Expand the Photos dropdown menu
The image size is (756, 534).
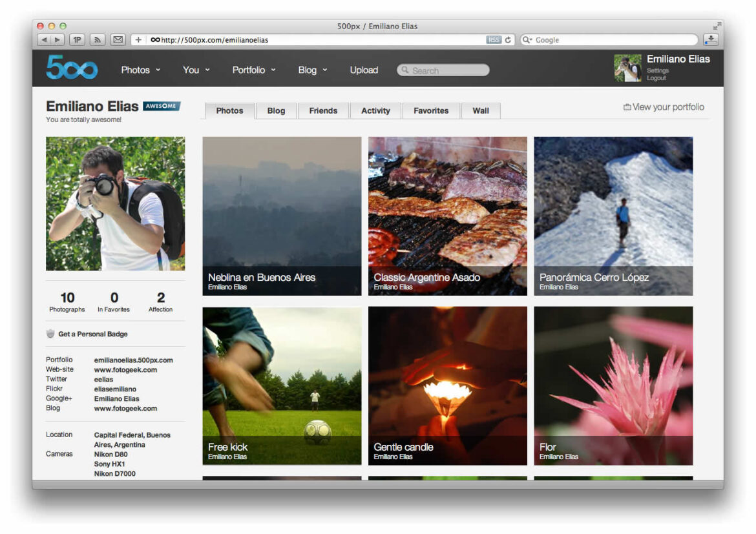coord(140,70)
